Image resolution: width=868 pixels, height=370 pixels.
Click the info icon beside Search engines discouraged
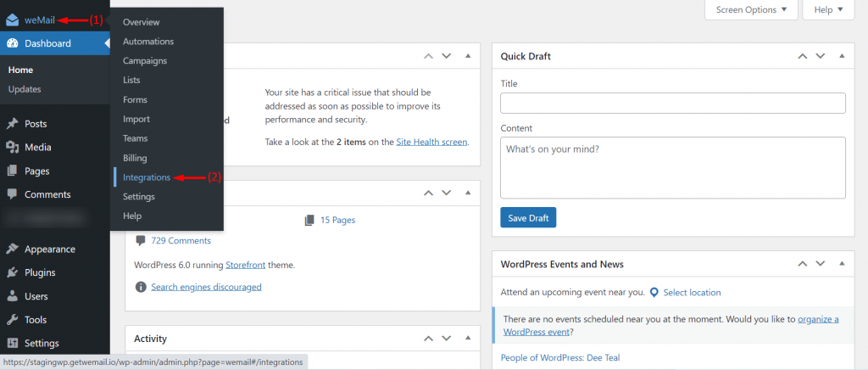pyautogui.click(x=142, y=287)
